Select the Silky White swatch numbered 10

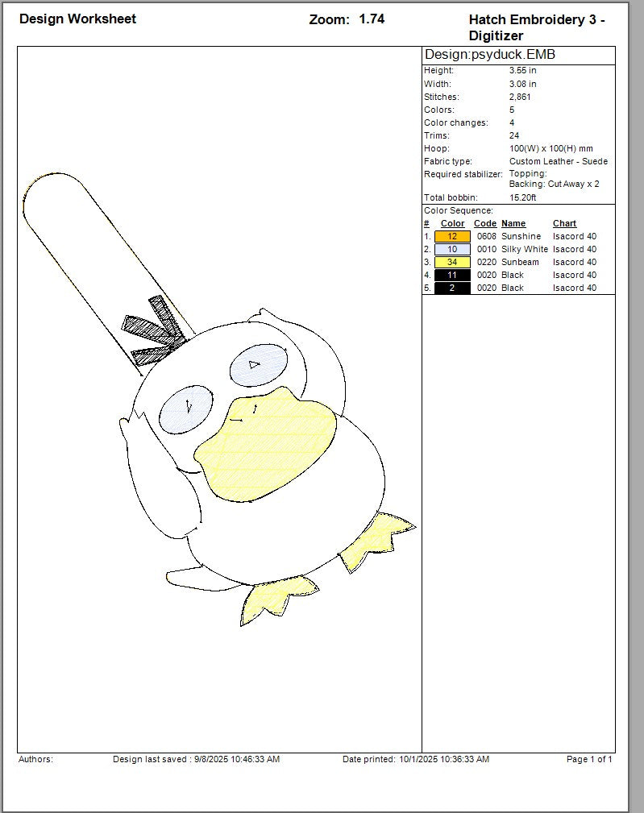point(452,249)
